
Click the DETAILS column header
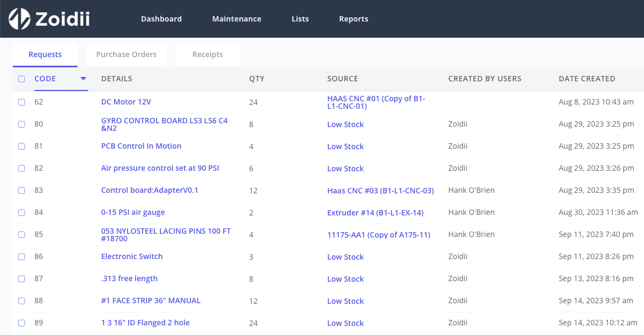117,79
